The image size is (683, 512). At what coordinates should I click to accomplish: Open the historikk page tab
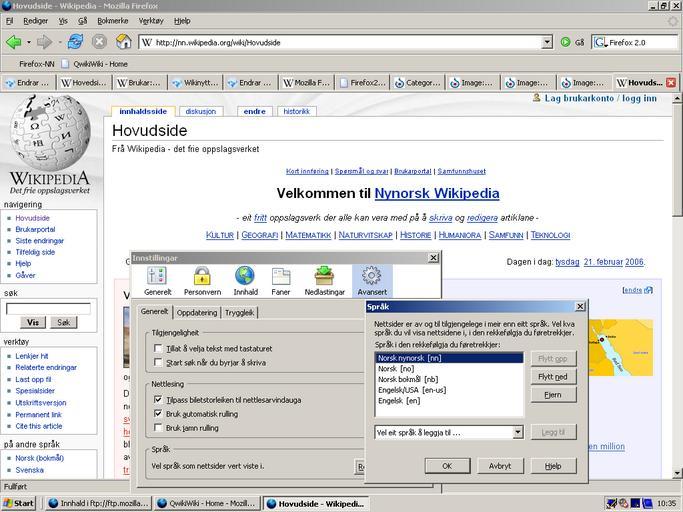(x=296, y=112)
